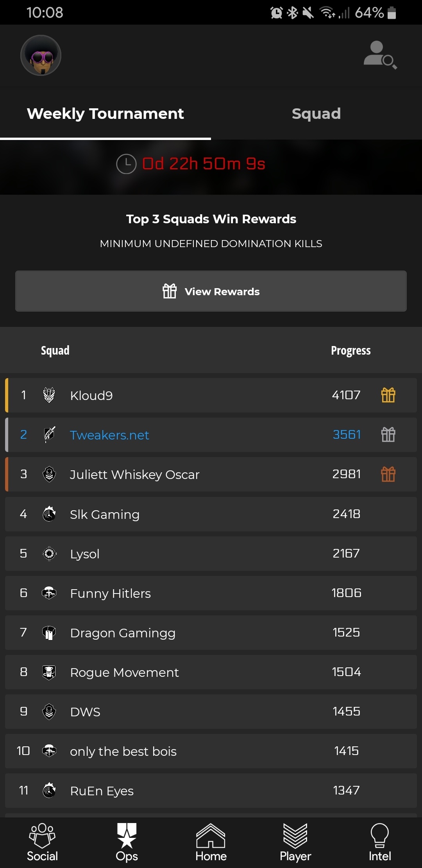Screen dimensions: 422x868
Task: Select the Weekly Tournament tab
Action: click(x=105, y=114)
